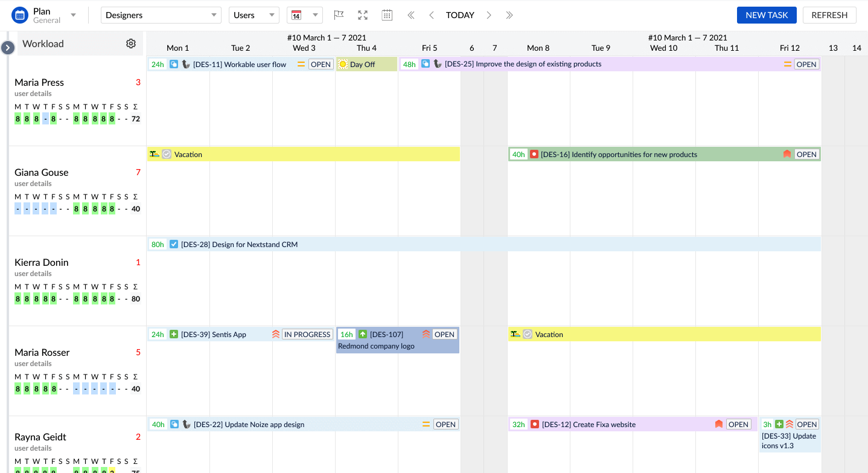Click the blue checkbox icon on DES-28
Screen dimensions: 868x473
coord(173,244)
